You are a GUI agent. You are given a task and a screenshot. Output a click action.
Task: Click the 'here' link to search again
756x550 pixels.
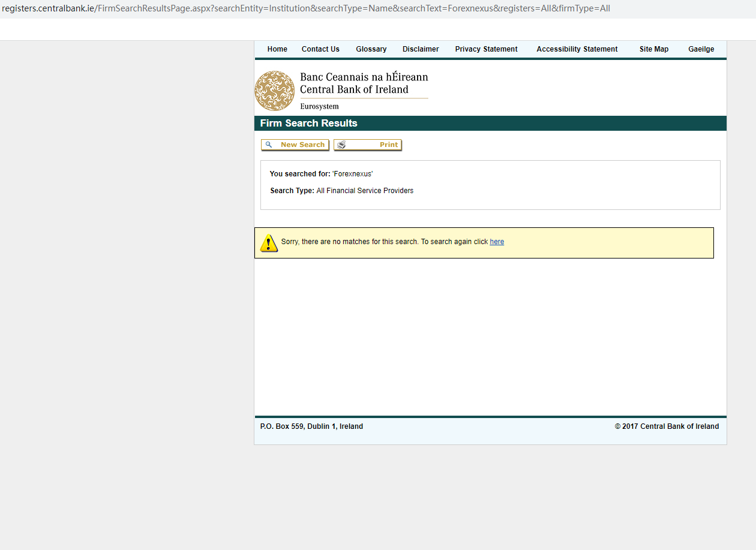point(497,242)
